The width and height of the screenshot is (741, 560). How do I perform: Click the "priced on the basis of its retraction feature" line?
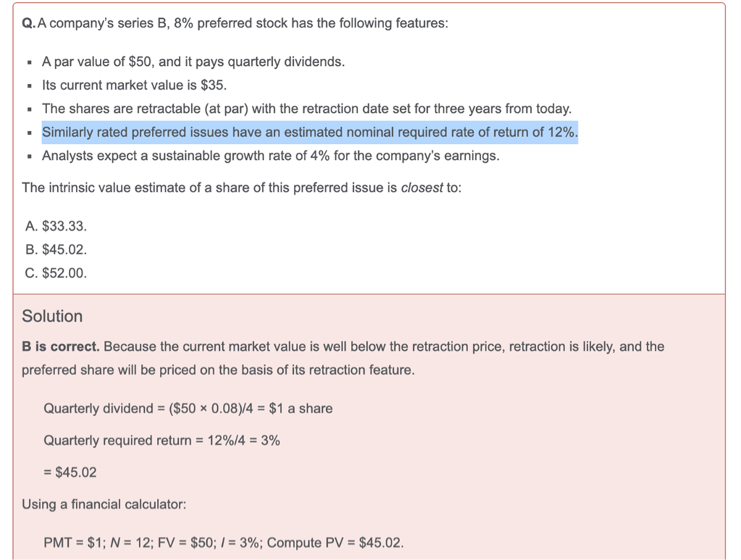click(x=218, y=370)
